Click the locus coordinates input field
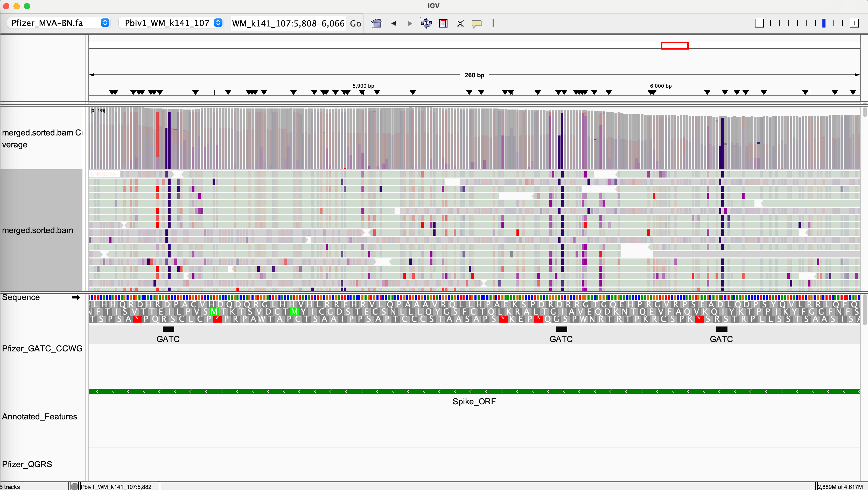Image resolution: width=868 pixels, height=490 pixels. 289,23
